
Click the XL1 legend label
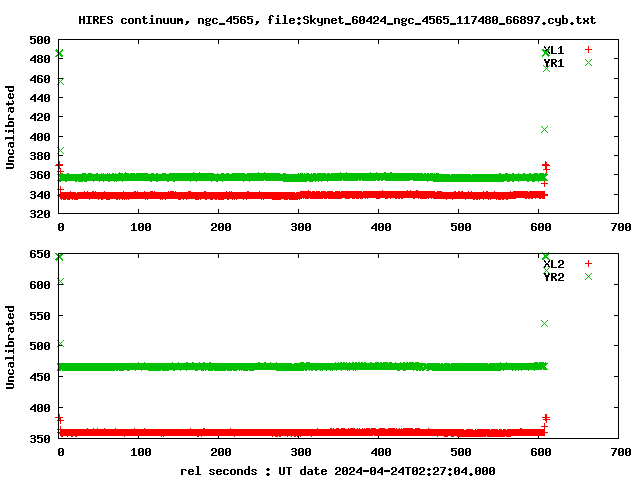pos(554,50)
